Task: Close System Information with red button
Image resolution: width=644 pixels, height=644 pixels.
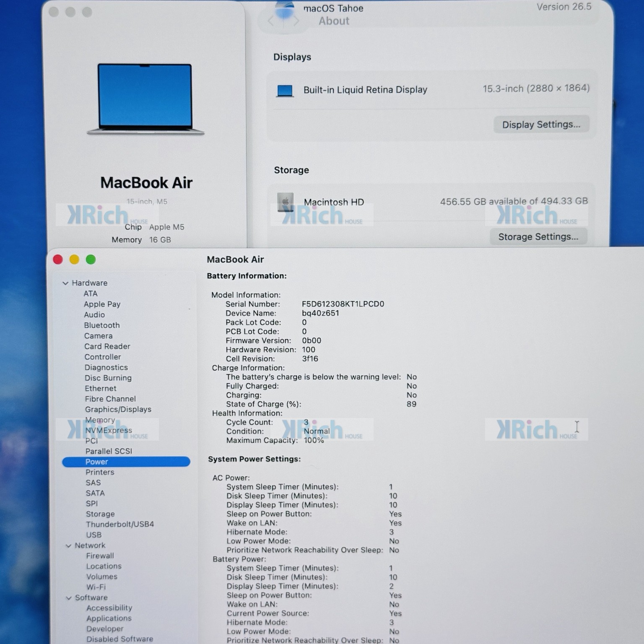Action: tap(58, 260)
